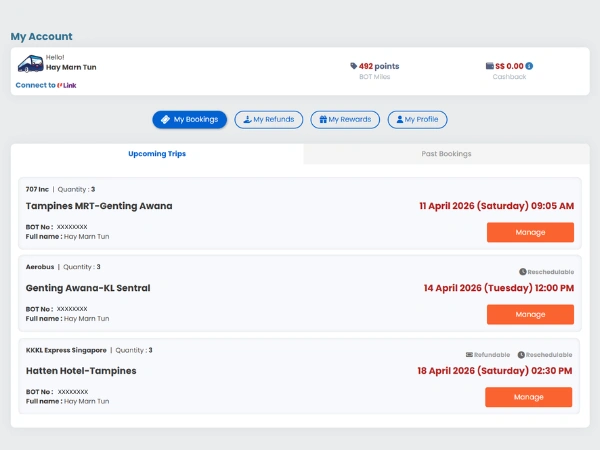
Task: Click the Reschedulable clock icon on KKKL trip
Action: [521, 355]
